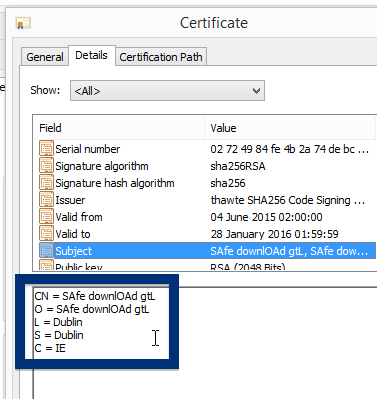The image size is (377, 399).
Task: Click the certificate icon in title bar
Action: point(23,23)
